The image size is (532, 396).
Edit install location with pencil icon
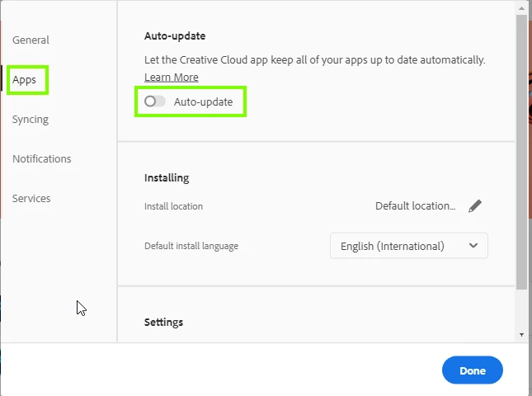click(x=474, y=206)
